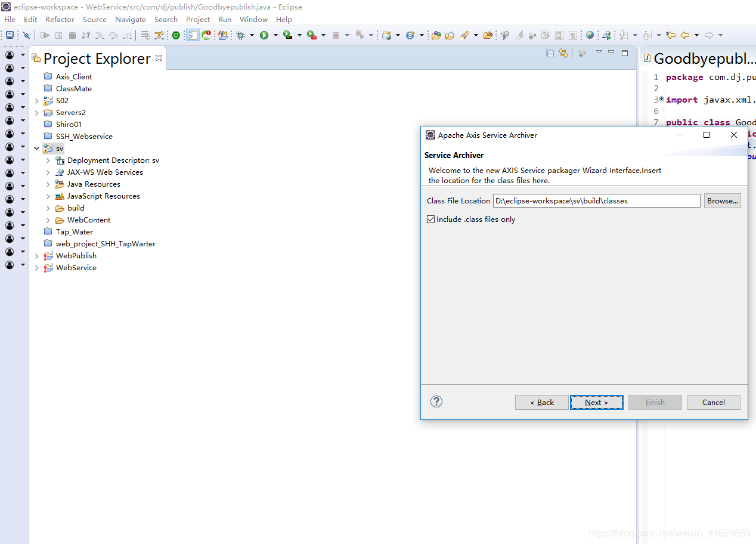Click the Next > button
The image size is (756, 544).
tap(597, 402)
